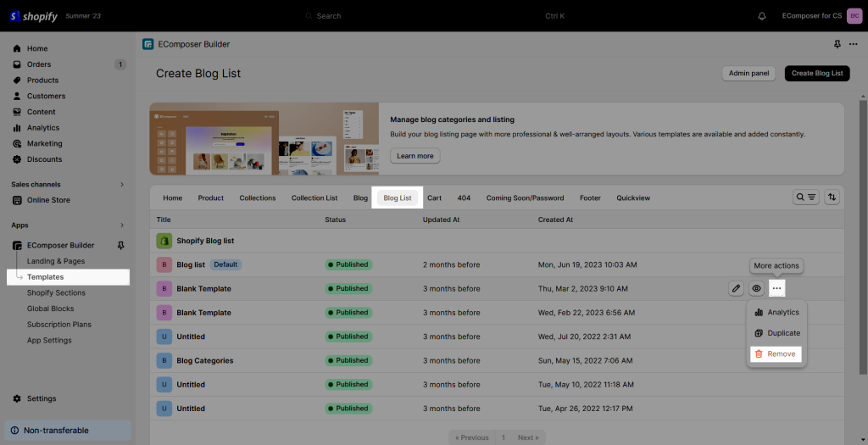Open the EComposer for CS account avatar

pyautogui.click(x=854, y=16)
